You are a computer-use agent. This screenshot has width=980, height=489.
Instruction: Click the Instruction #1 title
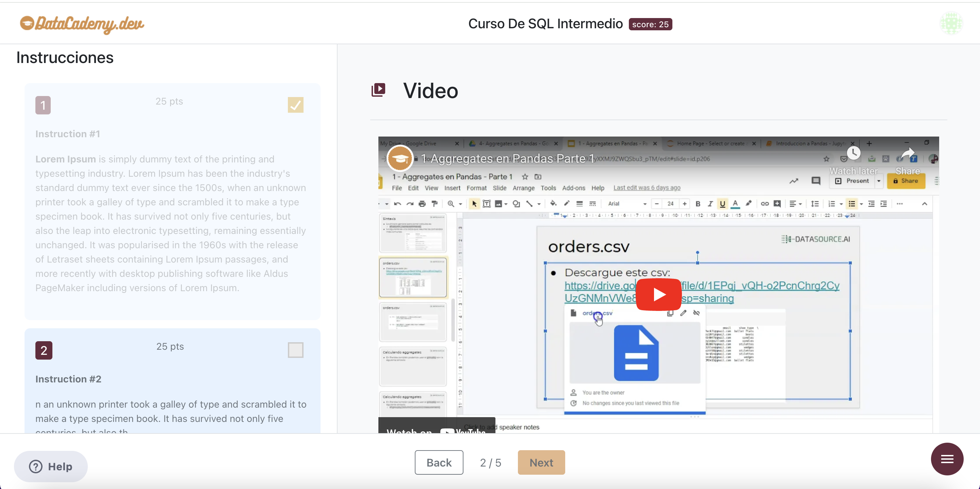point(68,134)
